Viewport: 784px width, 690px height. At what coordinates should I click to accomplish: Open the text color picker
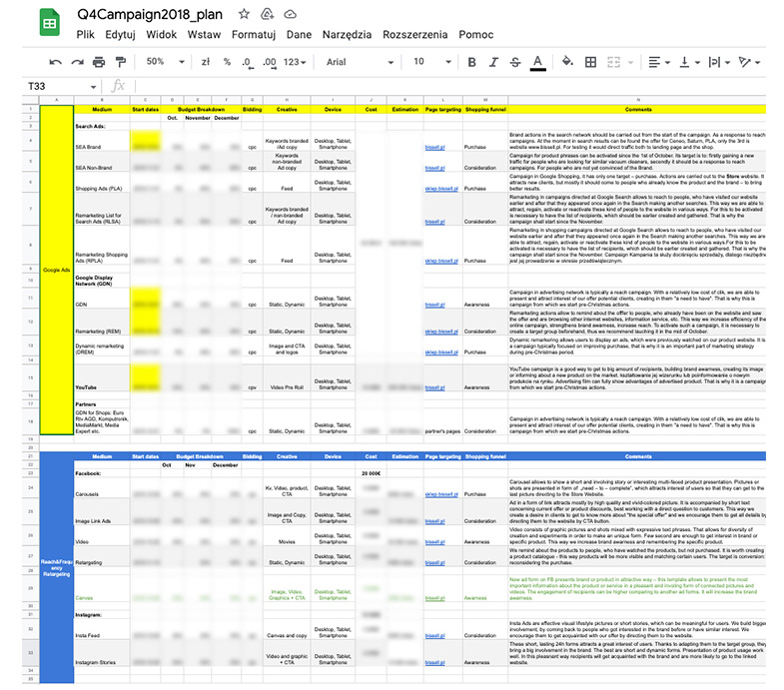(538, 62)
